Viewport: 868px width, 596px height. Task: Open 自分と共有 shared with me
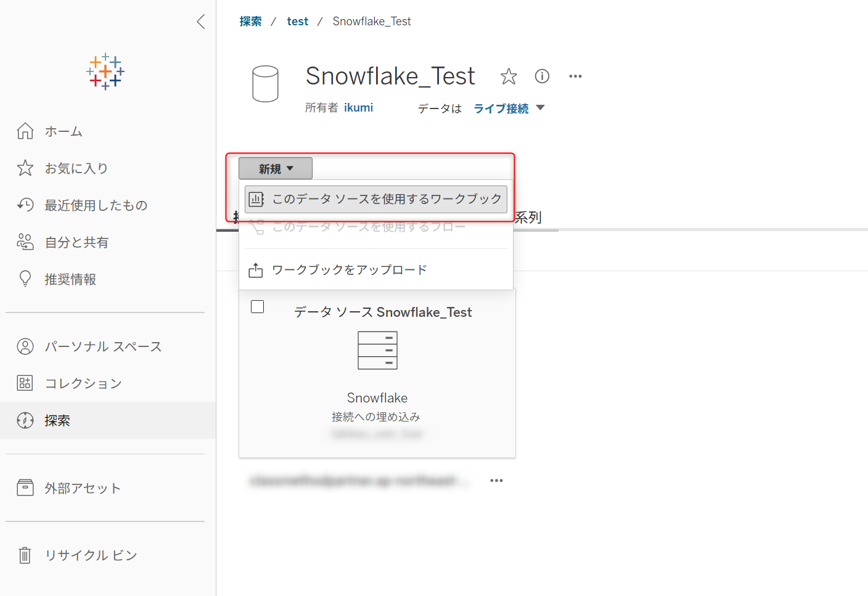click(108, 242)
